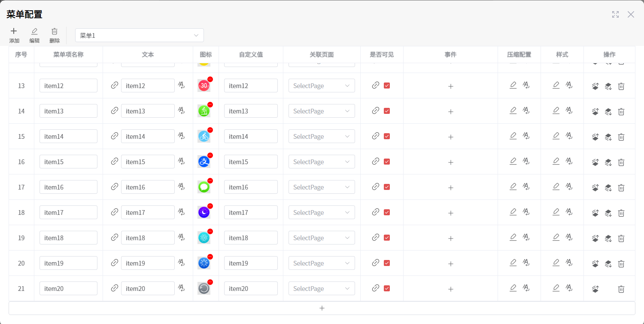Remove the cycling icon from the item14 row

[210, 130]
